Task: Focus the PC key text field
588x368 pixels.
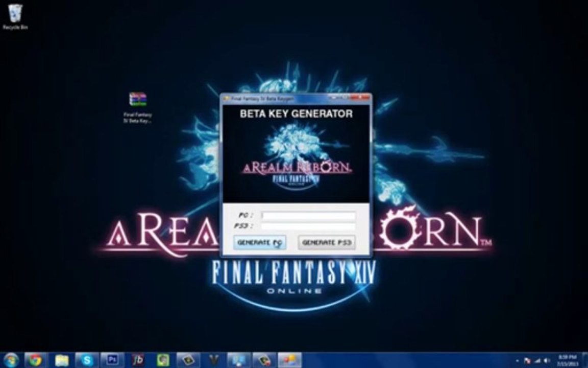Action: [308, 216]
